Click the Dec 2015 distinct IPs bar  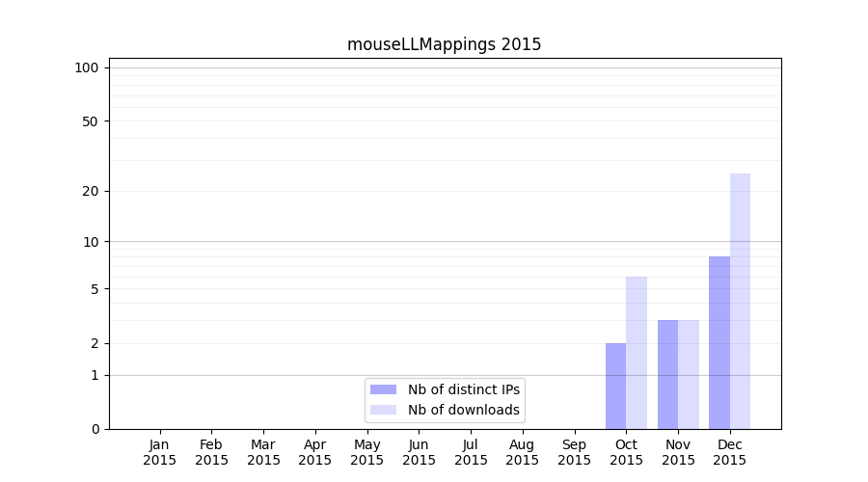[719, 342]
